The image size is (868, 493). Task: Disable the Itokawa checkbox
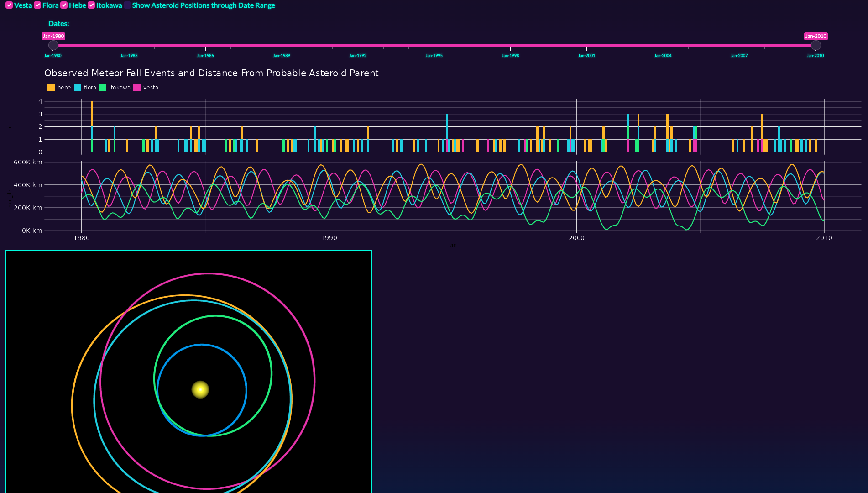tap(91, 5)
